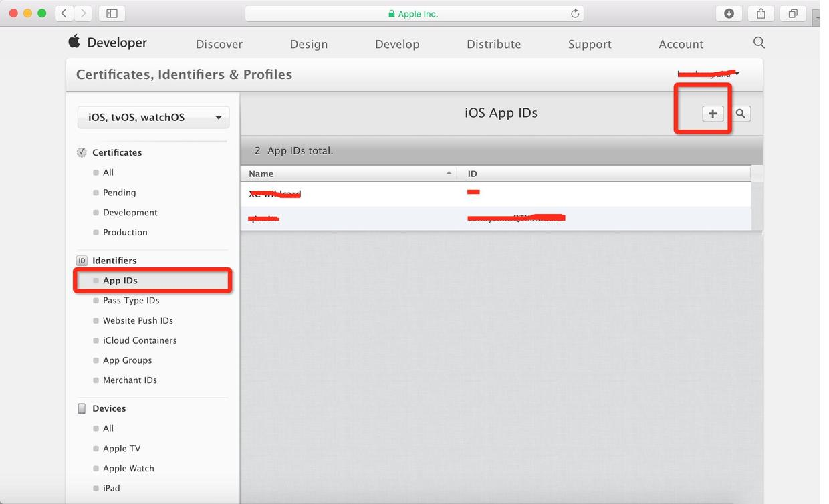Click the Identifiers ID badge icon
The width and height of the screenshot is (829, 504).
pos(82,261)
